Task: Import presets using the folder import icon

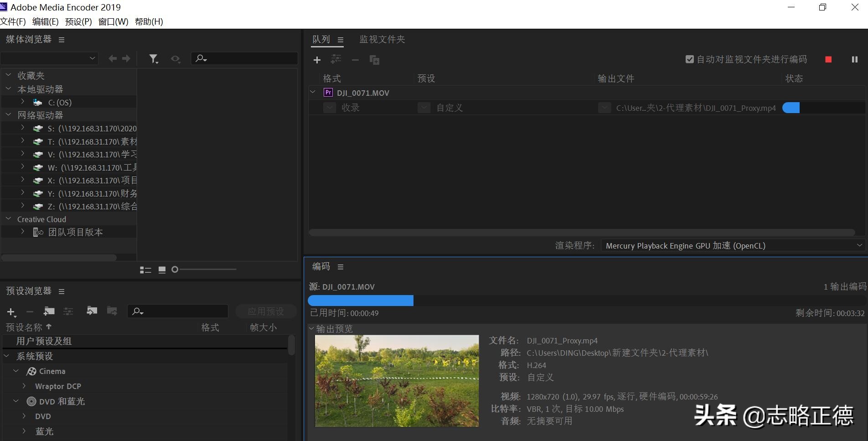Action: (92, 311)
